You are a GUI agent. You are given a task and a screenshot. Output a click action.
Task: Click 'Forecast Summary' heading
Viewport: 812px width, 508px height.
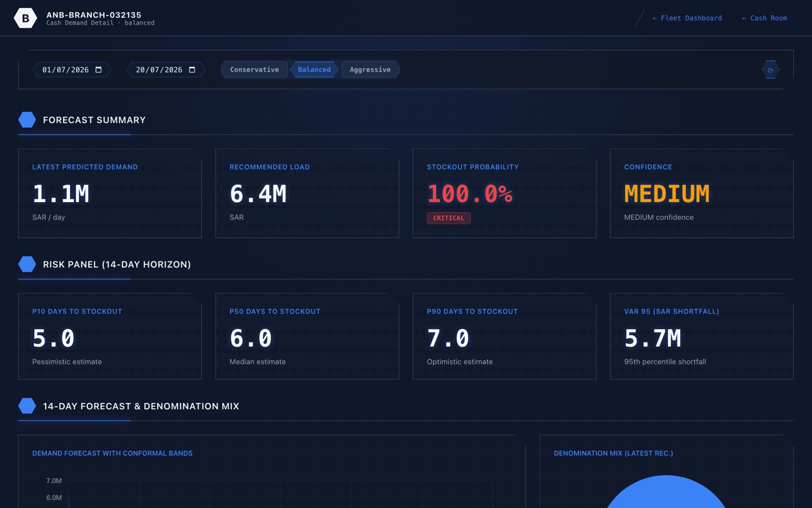[x=94, y=120]
